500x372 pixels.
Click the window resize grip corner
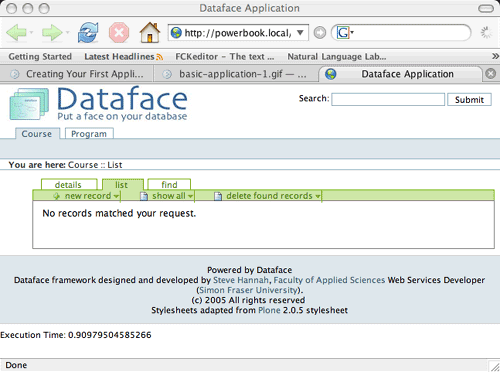494,366
